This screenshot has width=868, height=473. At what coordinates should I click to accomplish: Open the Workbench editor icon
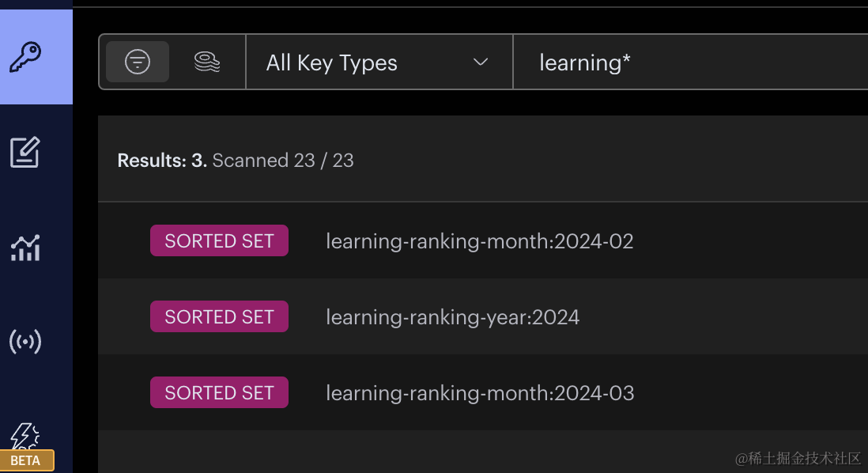click(x=25, y=153)
